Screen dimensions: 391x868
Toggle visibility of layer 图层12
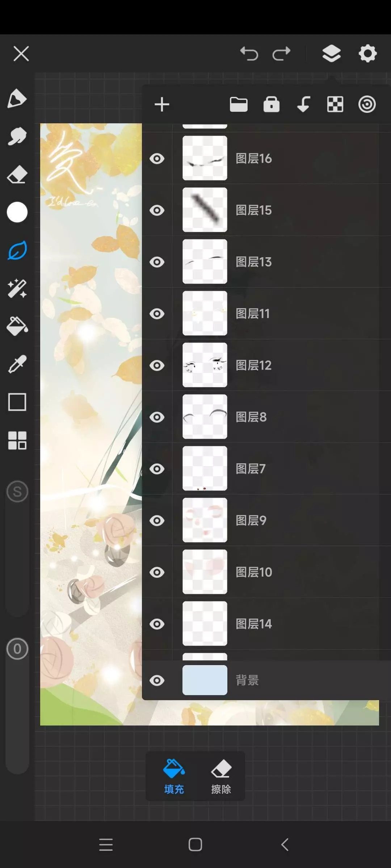coord(157,365)
